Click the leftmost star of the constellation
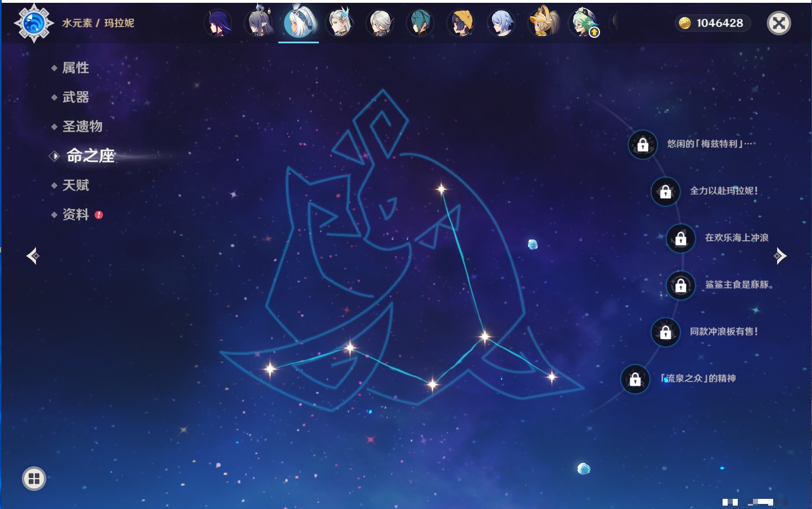812x509 pixels. (x=270, y=369)
